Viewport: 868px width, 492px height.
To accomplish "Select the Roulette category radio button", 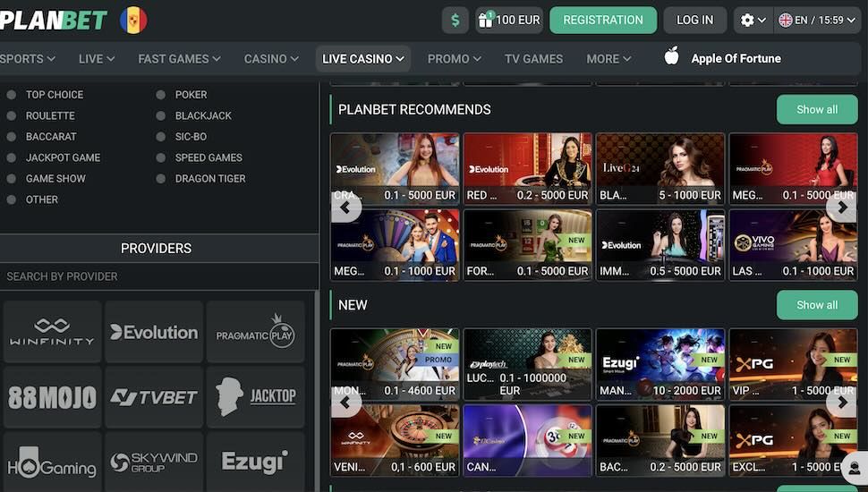I will [12, 115].
